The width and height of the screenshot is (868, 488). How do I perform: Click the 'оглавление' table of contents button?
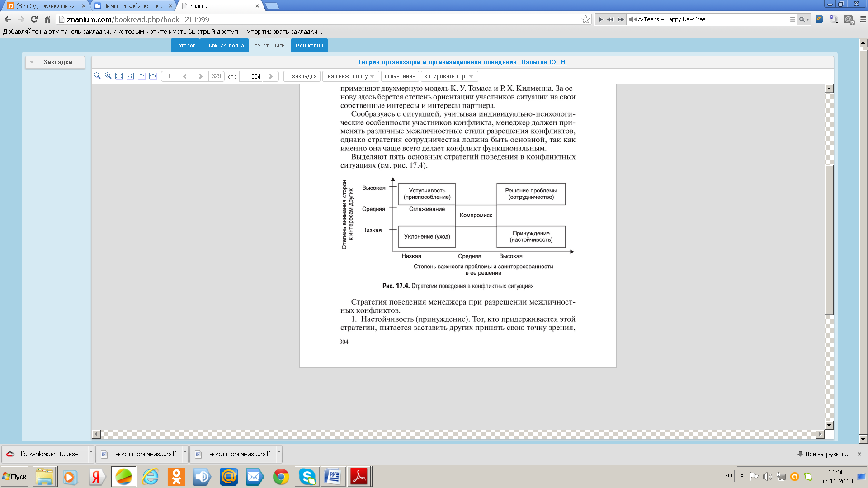400,76
